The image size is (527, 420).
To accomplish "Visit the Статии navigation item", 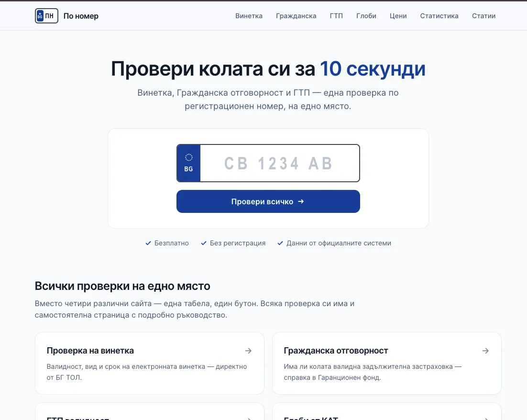I will [x=483, y=16].
